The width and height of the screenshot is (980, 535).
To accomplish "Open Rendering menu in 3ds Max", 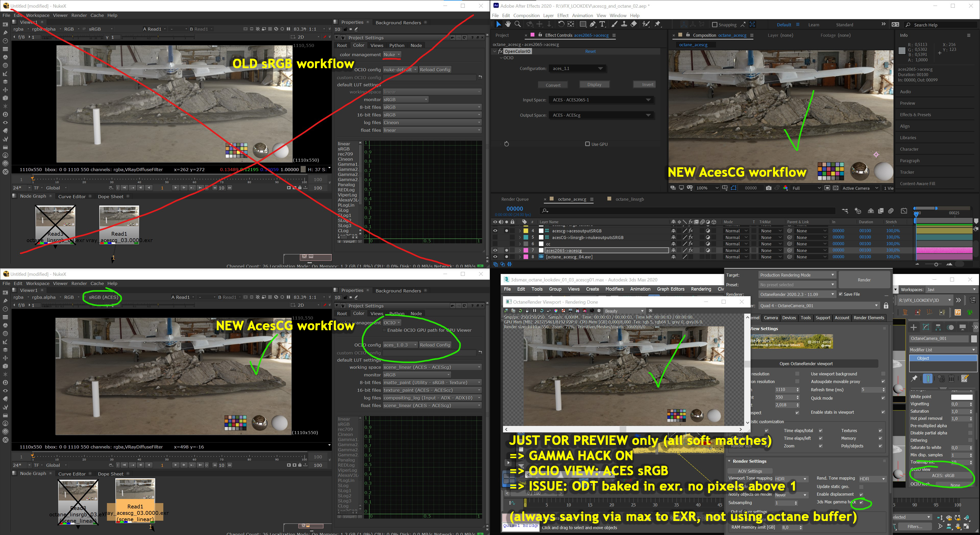I will (x=701, y=289).
